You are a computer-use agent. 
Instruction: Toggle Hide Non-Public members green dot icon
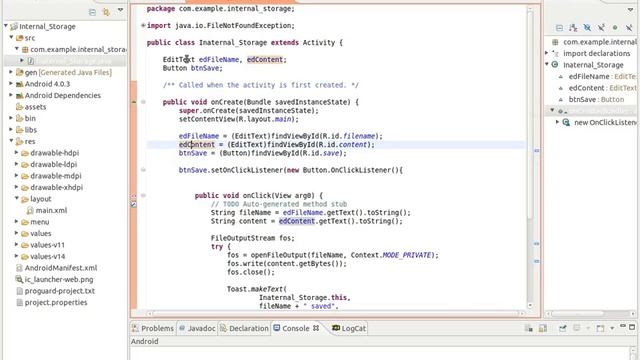click(x=615, y=28)
